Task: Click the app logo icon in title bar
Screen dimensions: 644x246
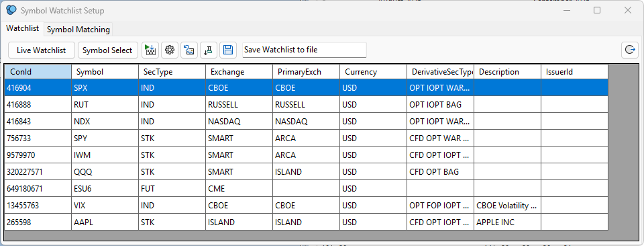Action: (x=12, y=10)
